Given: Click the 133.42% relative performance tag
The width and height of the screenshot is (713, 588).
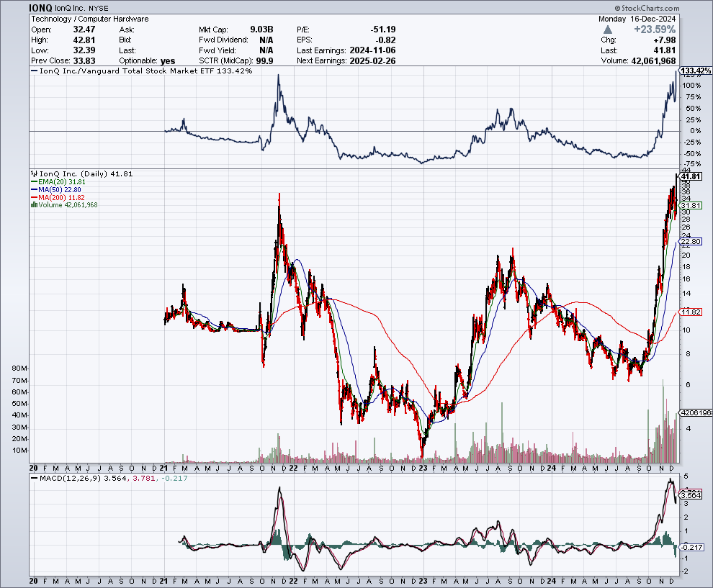Looking at the screenshot, I should point(696,71).
